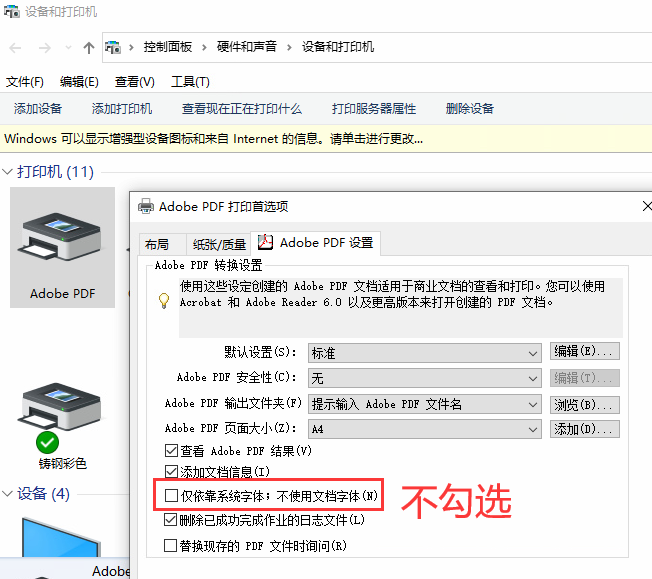652x579 pixels.
Task: Click the 添加(D)... button
Action: [x=585, y=429]
